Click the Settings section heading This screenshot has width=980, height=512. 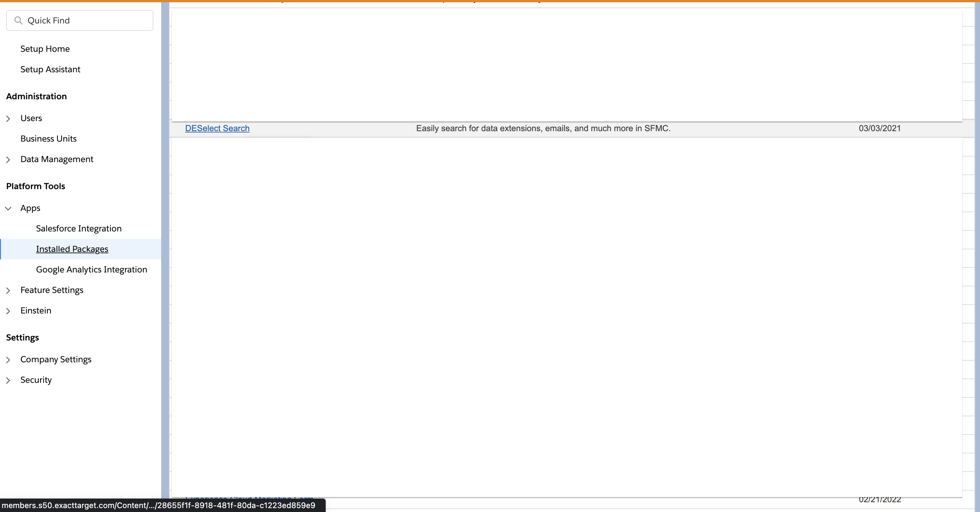pyautogui.click(x=22, y=338)
